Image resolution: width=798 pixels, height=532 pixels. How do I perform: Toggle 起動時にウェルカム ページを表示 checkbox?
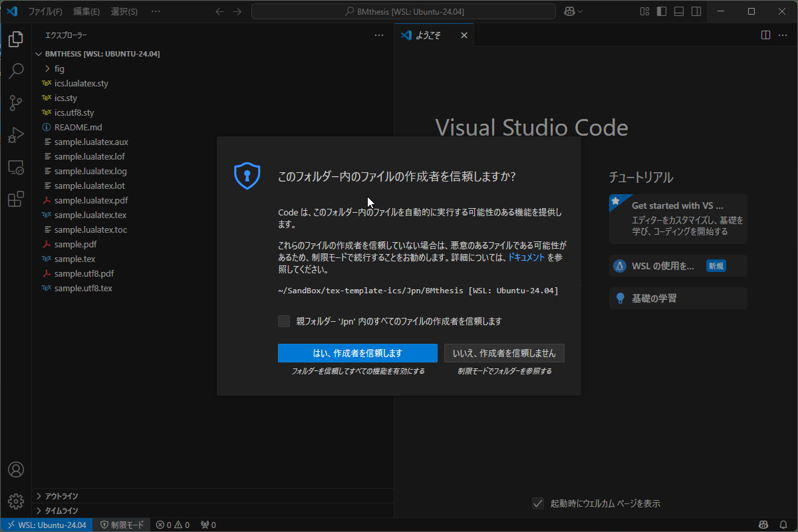539,503
